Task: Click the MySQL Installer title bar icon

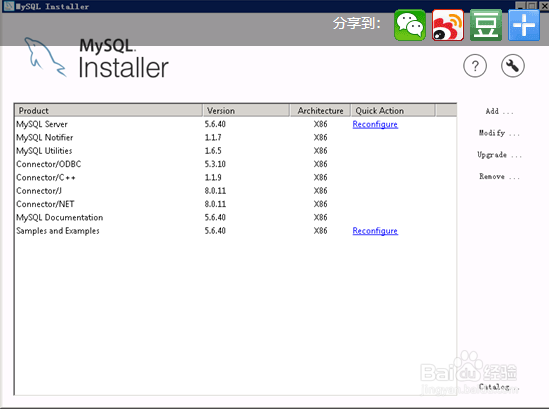Action: click(x=8, y=6)
